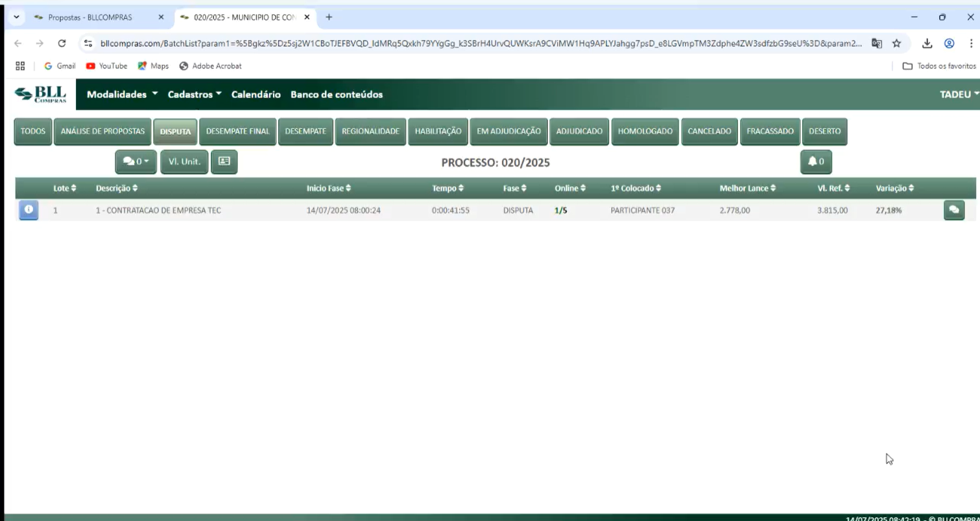
Task: Open the TADEU user menu
Action: point(959,95)
